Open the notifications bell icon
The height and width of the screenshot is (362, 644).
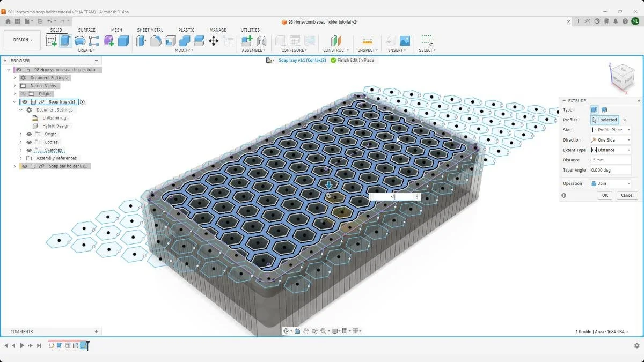coord(616,21)
